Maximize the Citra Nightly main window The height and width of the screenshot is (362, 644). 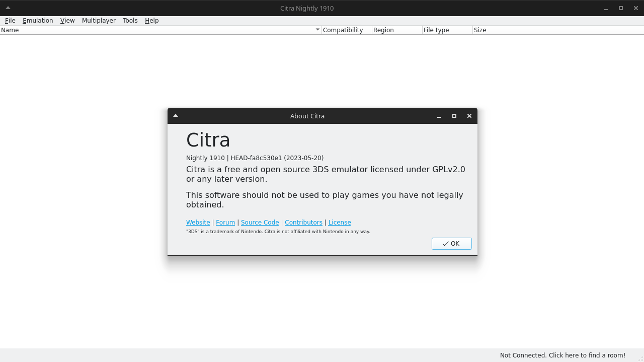[621, 8]
